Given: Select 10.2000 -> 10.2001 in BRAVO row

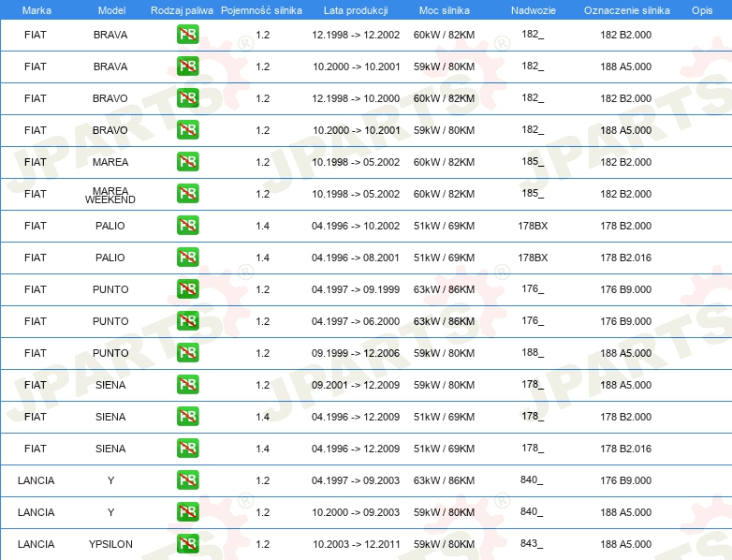Looking at the screenshot, I should [357, 130].
